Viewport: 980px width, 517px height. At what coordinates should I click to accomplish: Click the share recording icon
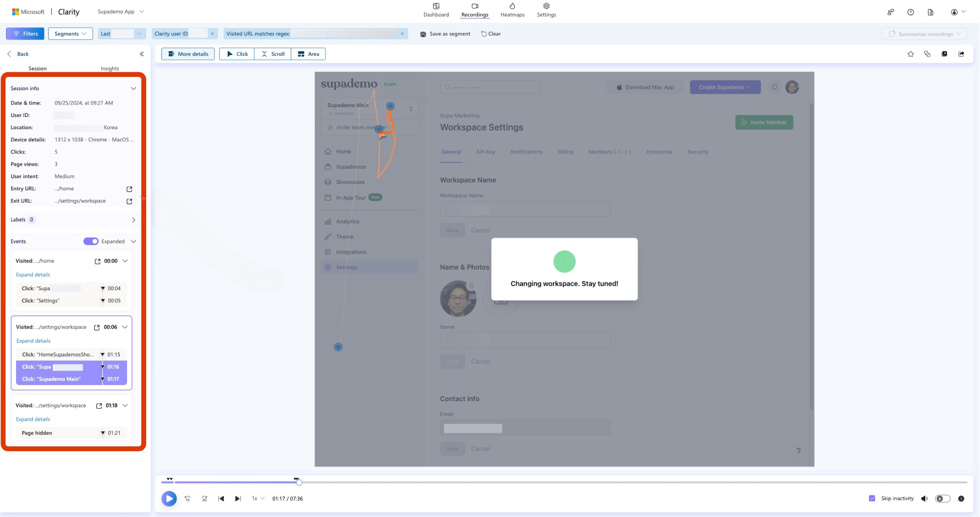coord(961,54)
